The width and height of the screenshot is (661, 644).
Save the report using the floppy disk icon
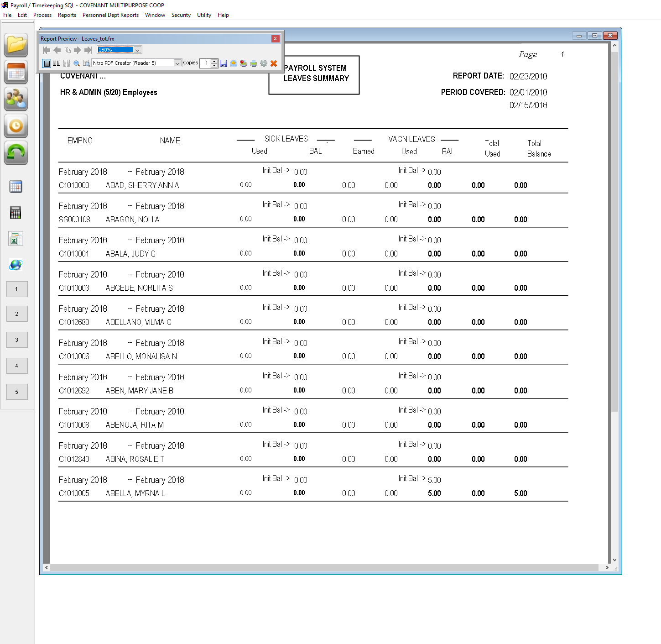[x=224, y=63]
